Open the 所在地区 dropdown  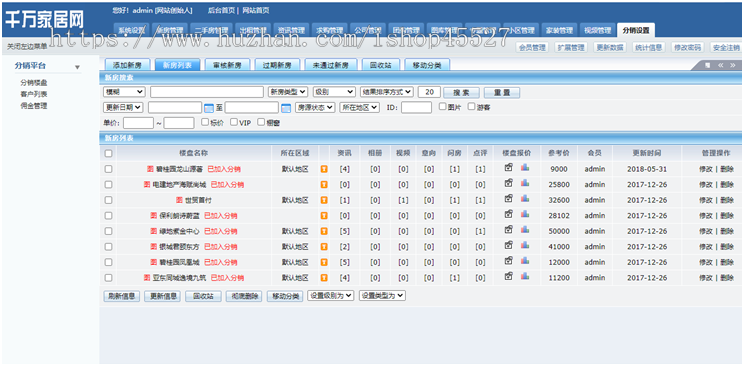[x=360, y=107]
